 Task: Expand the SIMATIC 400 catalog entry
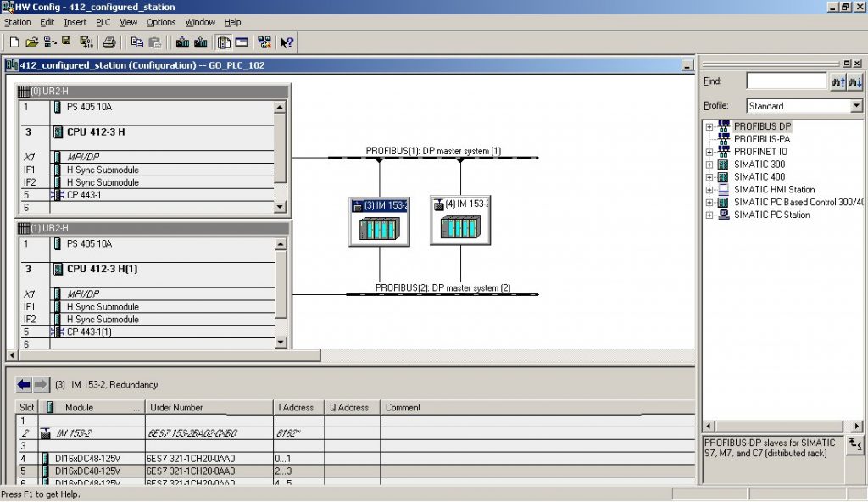pos(709,176)
